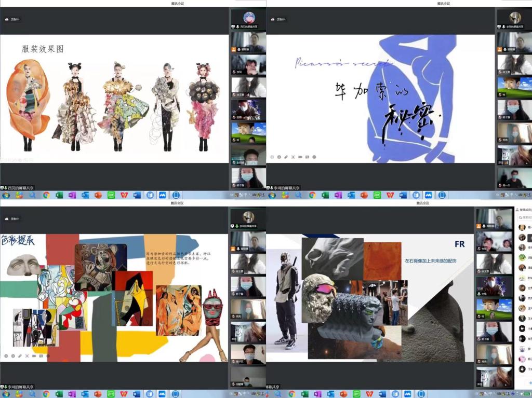Click the battery indicator in the FR window's tray
The height and width of the screenshot is (398, 532).
click(x=526, y=394)
